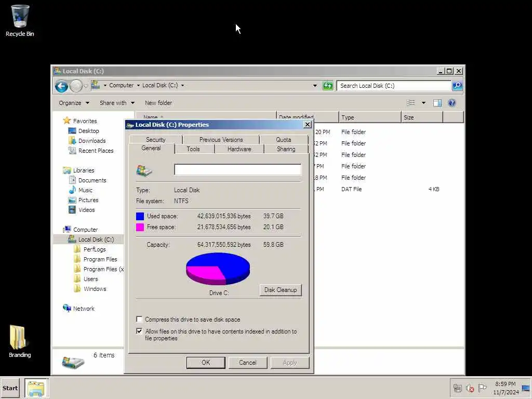Screen dimensions: 532x399
Task: Click the Music library note icon
Action: pos(72,190)
